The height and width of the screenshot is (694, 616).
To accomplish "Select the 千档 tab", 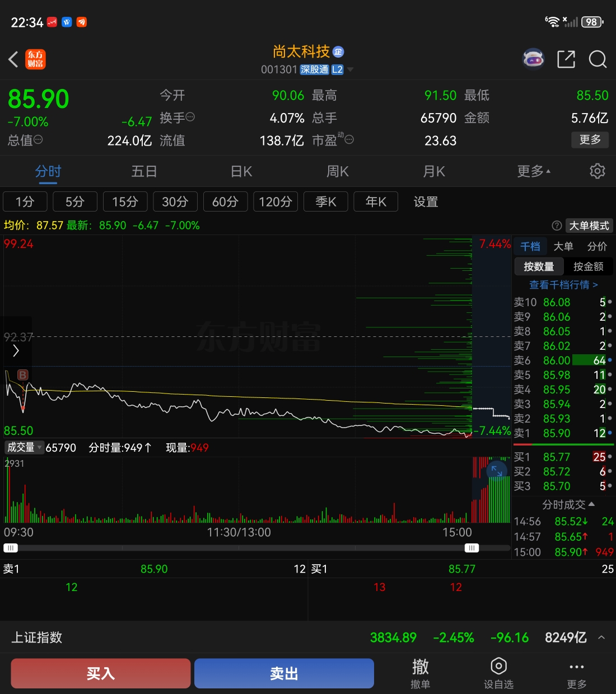I will (x=530, y=246).
